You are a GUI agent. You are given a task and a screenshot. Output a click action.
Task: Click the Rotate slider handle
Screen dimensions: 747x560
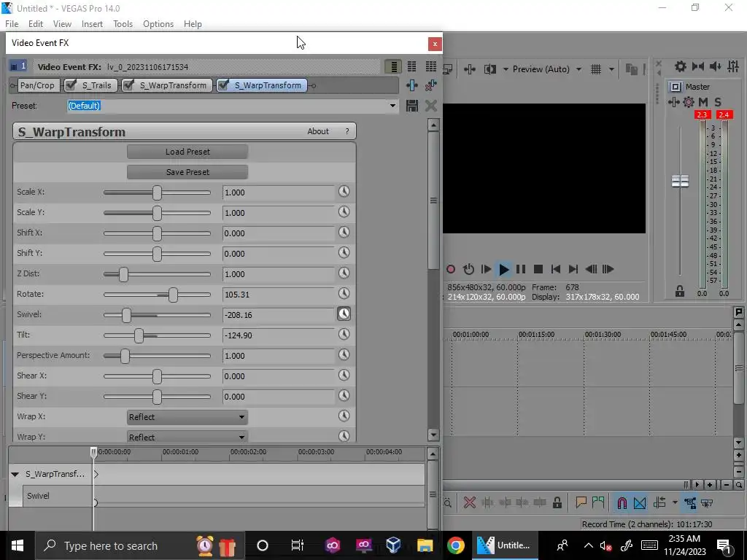(173, 295)
